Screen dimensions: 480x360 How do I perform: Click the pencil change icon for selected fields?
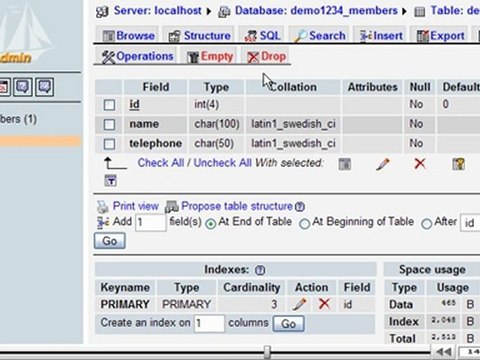[x=382, y=164]
